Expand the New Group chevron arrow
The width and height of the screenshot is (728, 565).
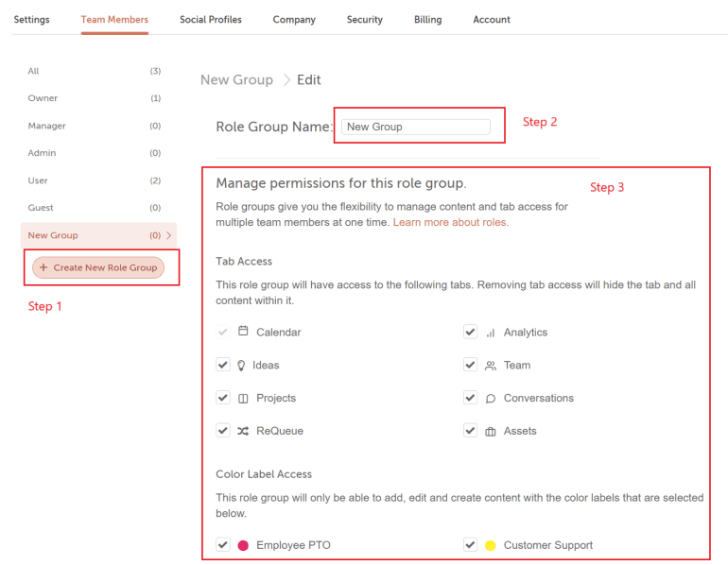point(169,235)
